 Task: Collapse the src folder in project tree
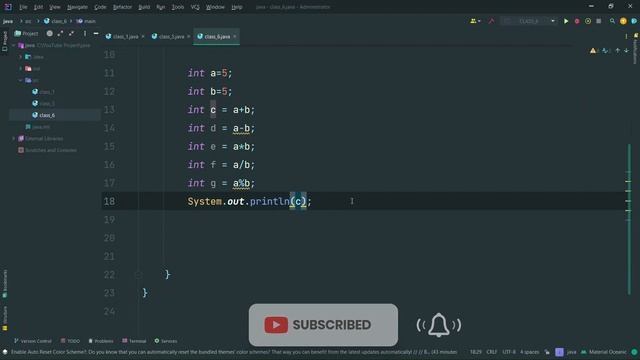(x=20, y=80)
